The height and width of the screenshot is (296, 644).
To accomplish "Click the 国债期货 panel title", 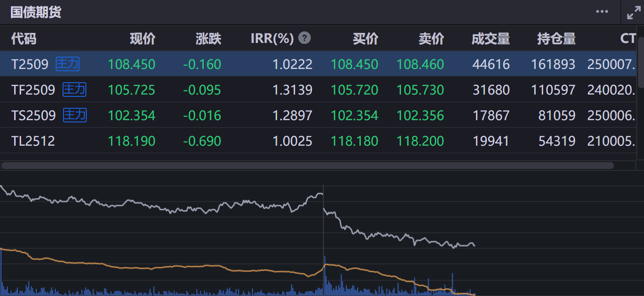I will pyautogui.click(x=36, y=12).
